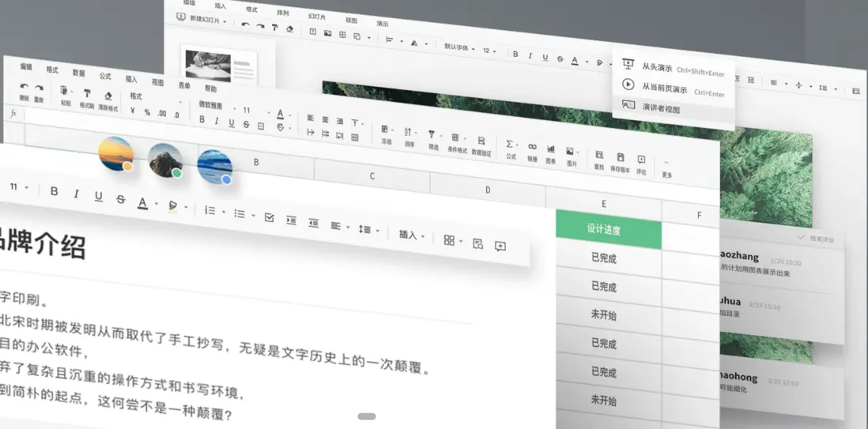This screenshot has width=868, height=429.
Task: Select 演讲者视图 from the presentation popup menu
Action: click(674, 108)
